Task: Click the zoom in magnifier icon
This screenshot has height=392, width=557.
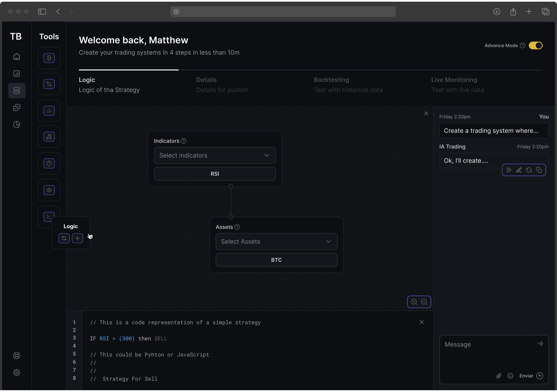Action: click(414, 302)
